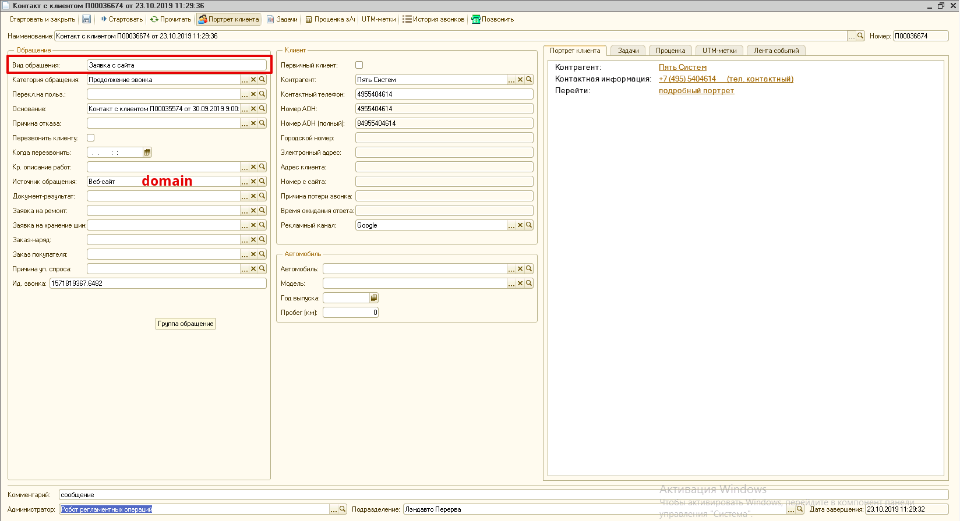Follow the подробный портрет link
960x521 pixels.
point(696,90)
